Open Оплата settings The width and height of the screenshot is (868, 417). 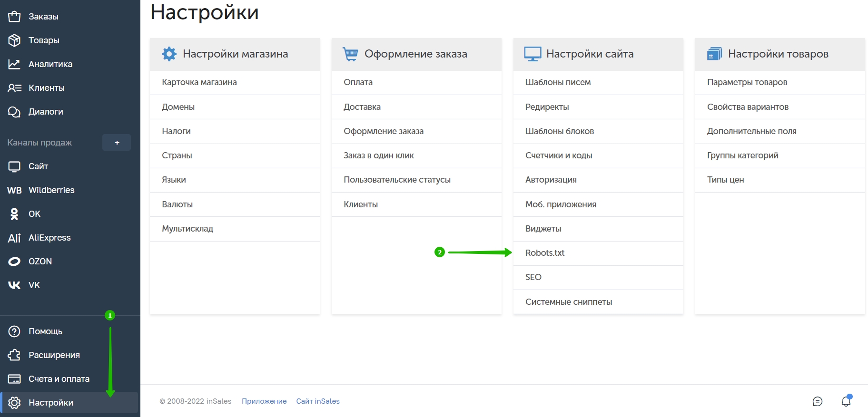point(416,82)
